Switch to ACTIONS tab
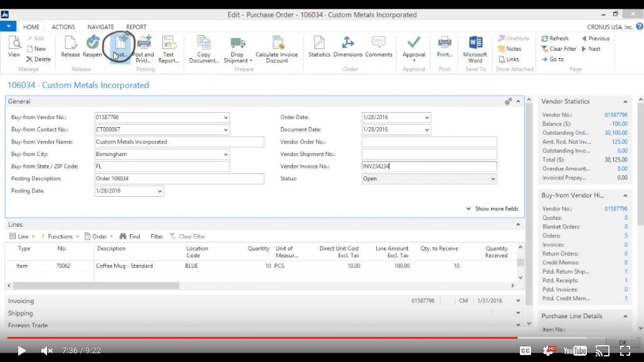 [x=63, y=27]
